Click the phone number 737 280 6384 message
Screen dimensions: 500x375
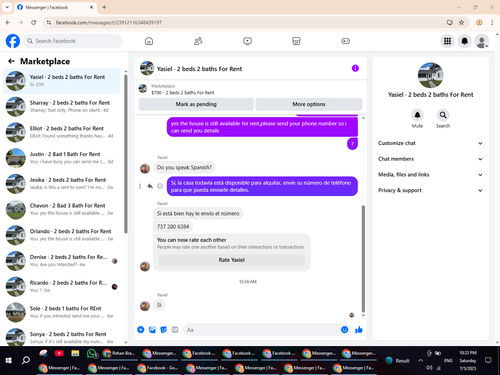tap(173, 227)
